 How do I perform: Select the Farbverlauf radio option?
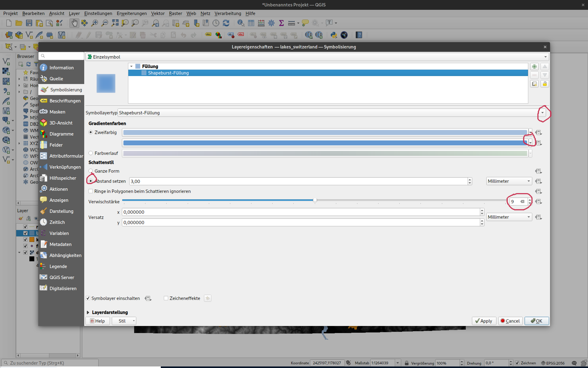click(x=91, y=153)
